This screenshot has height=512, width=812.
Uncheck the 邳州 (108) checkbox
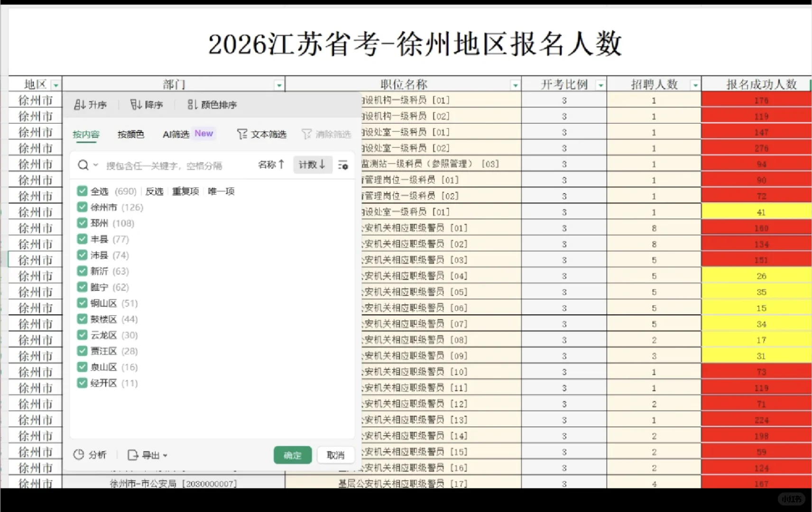(82, 223)
